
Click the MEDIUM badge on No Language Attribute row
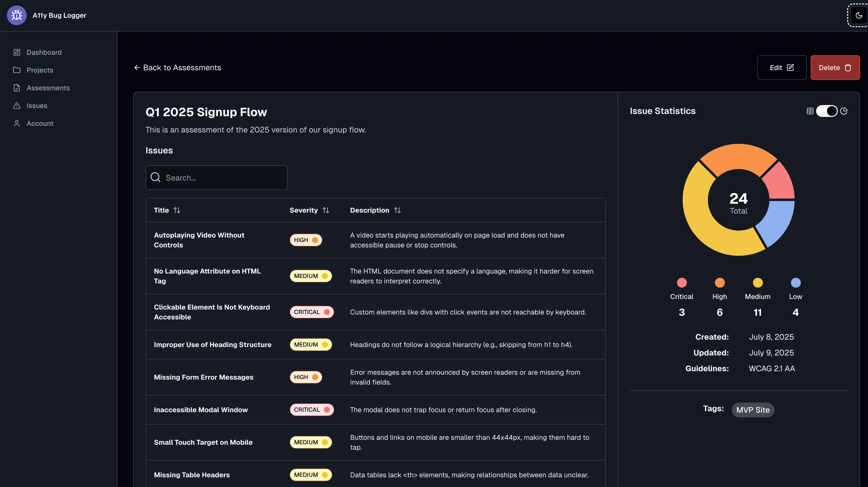click(311, 276)
